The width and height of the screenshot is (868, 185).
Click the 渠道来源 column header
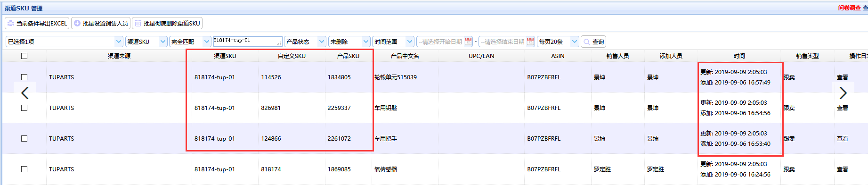tap(119, 56)
